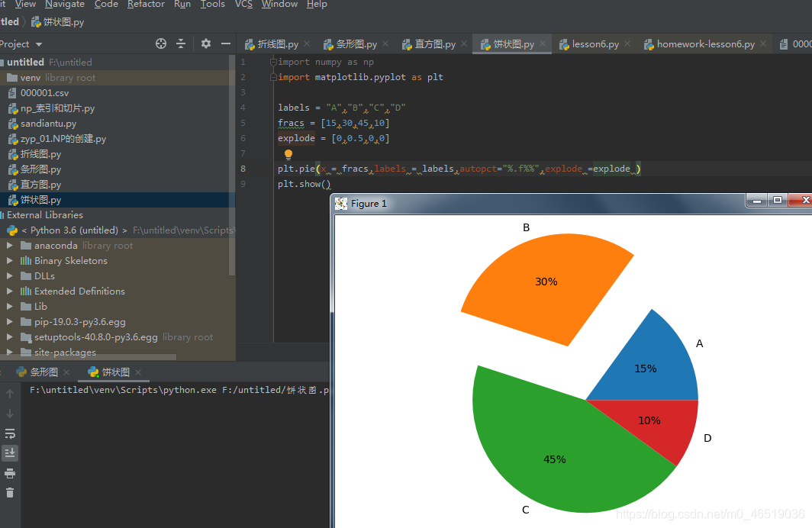This screenshot has width=812, height=528.
Task: Expand pip-19.0.3-py3.6.egg node
Action: pyautogui.click(x=10, y=321)
